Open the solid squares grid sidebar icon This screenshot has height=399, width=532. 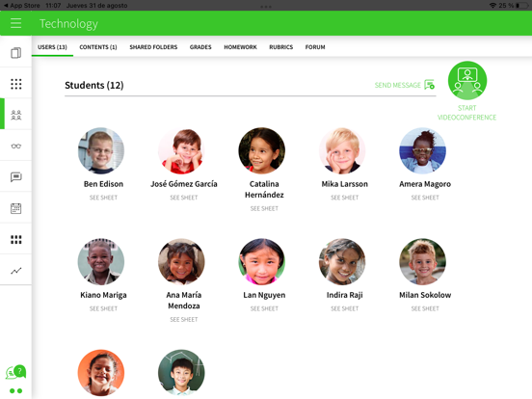coord(16,240)
